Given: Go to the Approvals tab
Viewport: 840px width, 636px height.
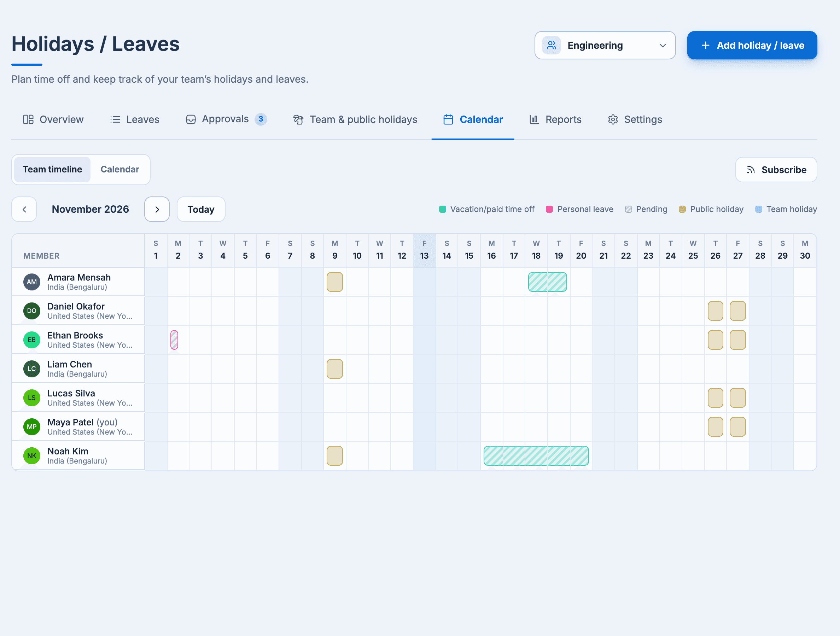Looking at the screenshot, I should pyautogui.click(x=226, y=119).
